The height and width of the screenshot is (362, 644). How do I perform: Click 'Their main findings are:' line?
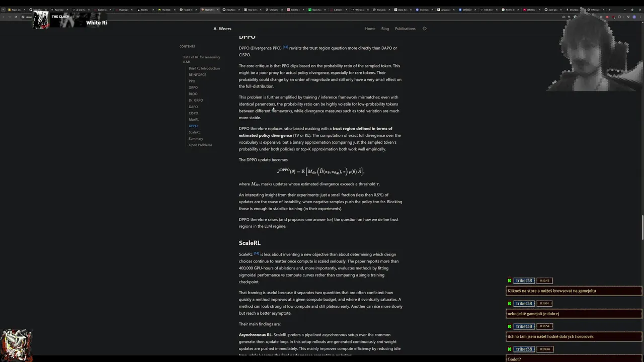[260, 324]
